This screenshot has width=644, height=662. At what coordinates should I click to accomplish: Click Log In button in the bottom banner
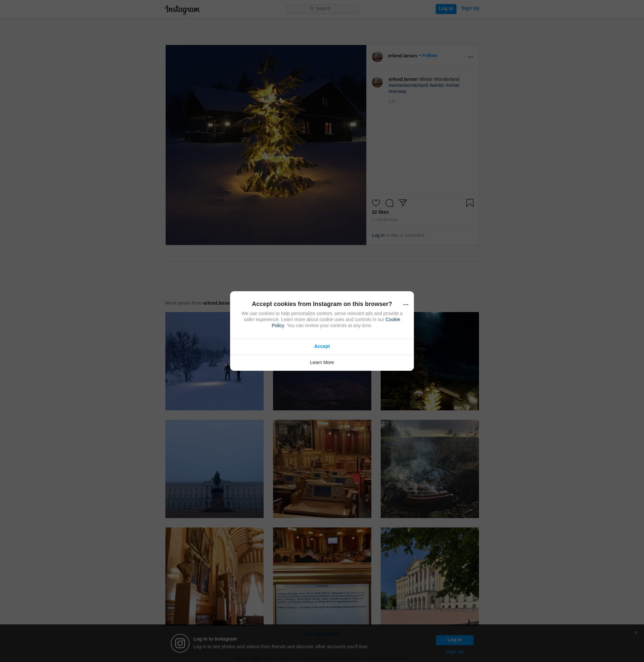[454, 640]
